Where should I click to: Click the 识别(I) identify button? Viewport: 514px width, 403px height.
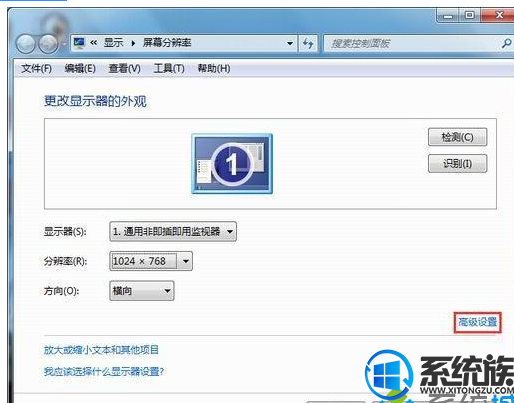457,163
